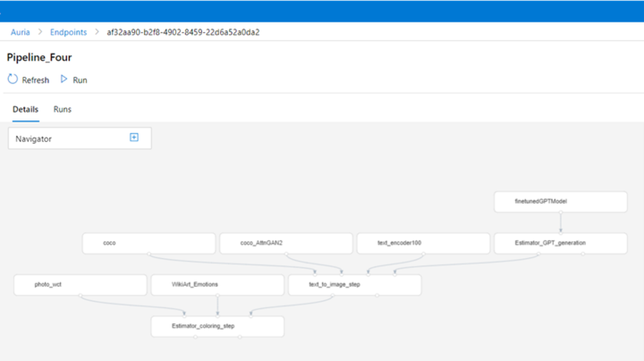Viewport: 644px width, 361px height.
Task: Click the Refresh circular arrow icon
Action: click(x=13, y=79)
